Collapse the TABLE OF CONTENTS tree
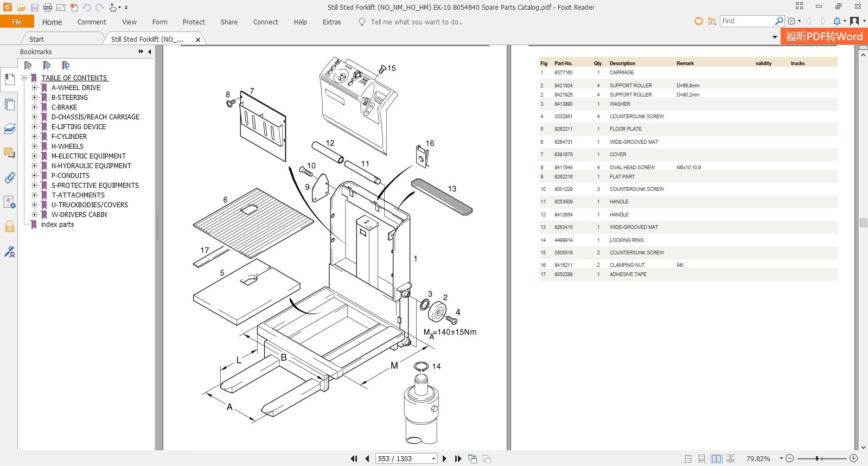This screenshot has height=466, width=868. coord(24,78)
